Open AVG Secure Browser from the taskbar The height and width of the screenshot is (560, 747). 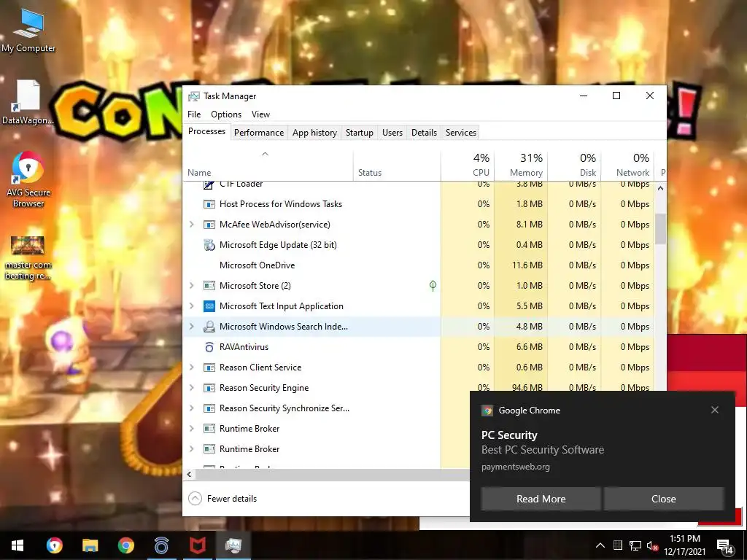pos(54,545)
